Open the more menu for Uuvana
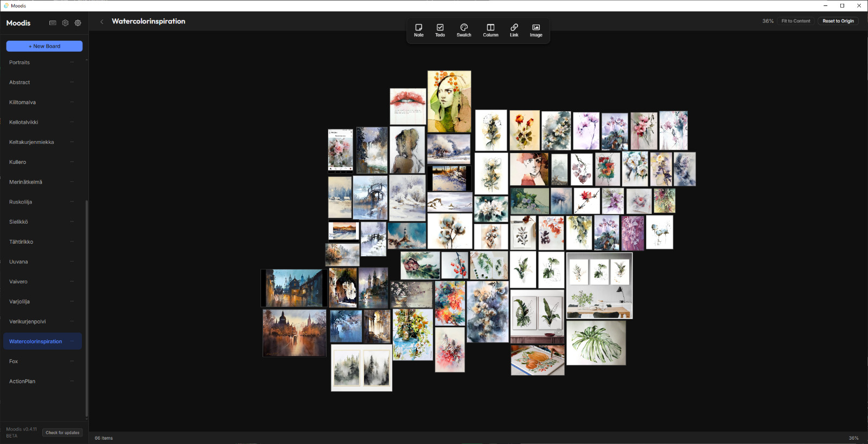Screen dimensions: 868x444 point(72,262)
